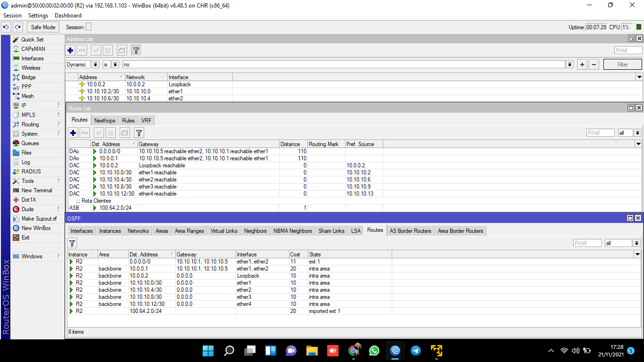Open RADIUS from the sidebar
The height and width of the screenshot is (362, 644).
coord(31,172)
